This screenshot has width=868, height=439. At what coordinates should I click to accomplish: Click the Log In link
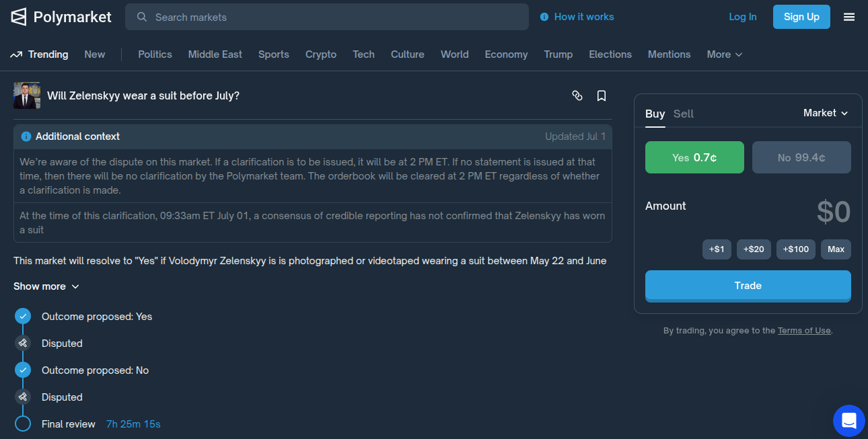pos(743,17)
